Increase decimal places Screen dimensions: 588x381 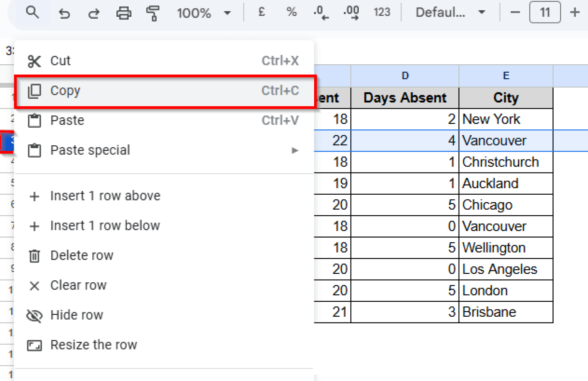pos(351,13)
